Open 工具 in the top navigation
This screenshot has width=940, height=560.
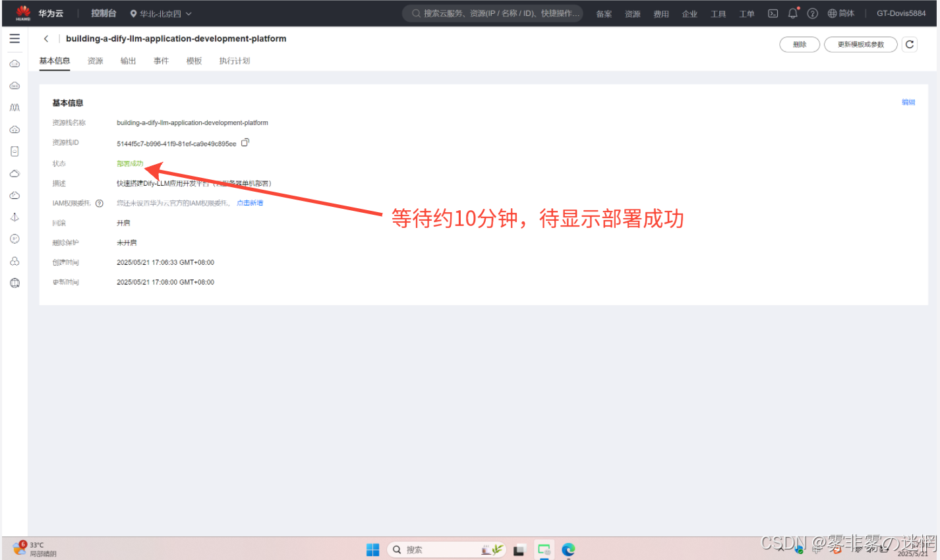(718, 14)
